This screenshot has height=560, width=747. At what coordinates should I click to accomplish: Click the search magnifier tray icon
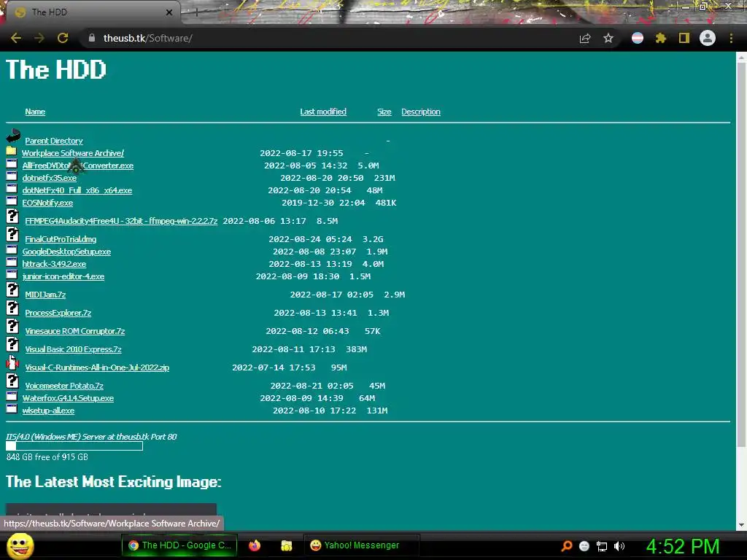pyautogui.click(x=566, y=545)
